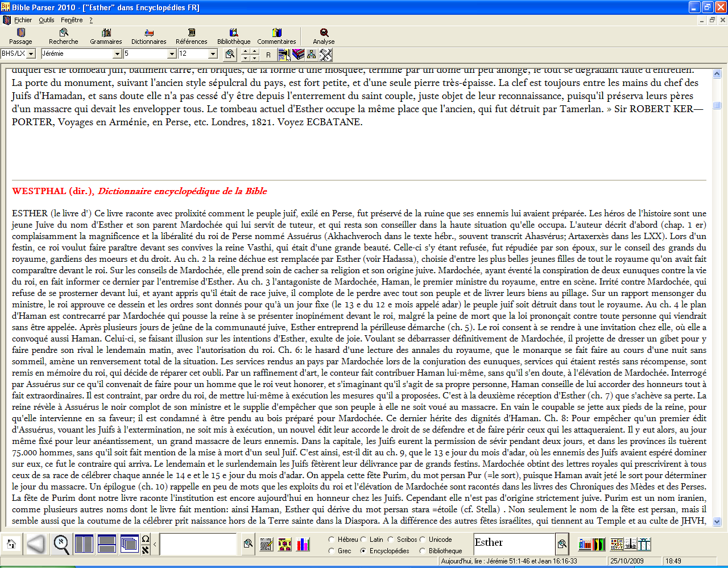Image resolution: width=728 pixels, height=568 pixels.
Task: Click the search icon beside Esther field
Action: click(562, 544)
